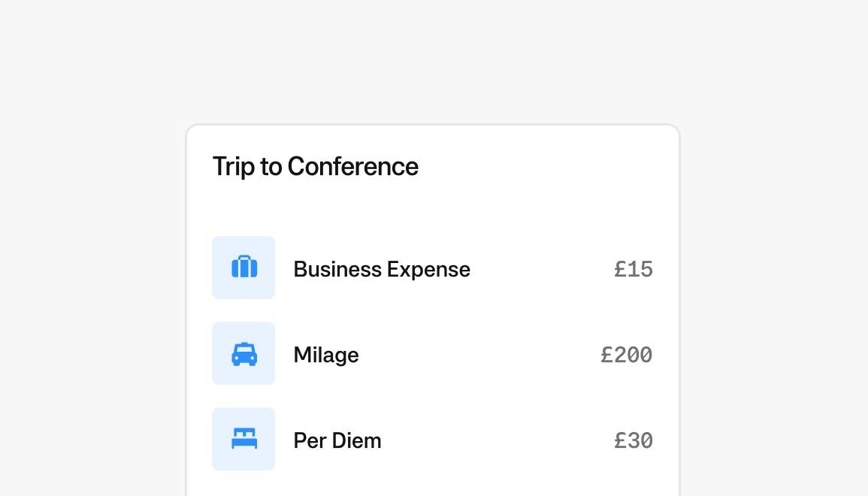868x496 pixels.
Task: Select the £200 amount
Action: [627, 355]
